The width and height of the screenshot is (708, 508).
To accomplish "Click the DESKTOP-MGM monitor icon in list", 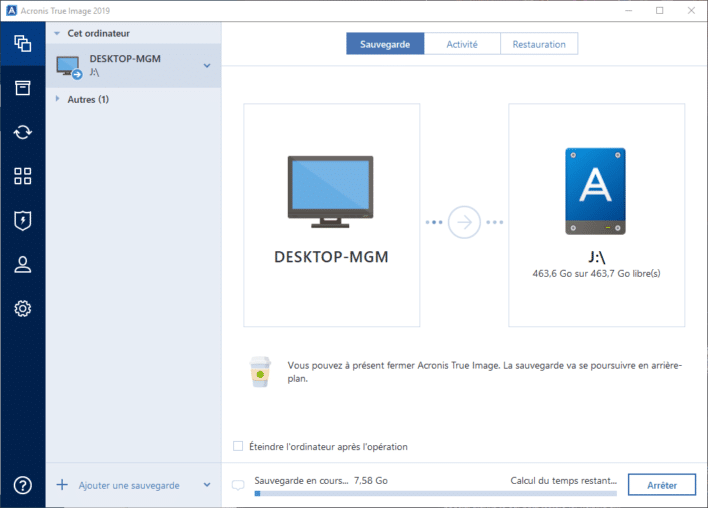I will coord(69,67).
